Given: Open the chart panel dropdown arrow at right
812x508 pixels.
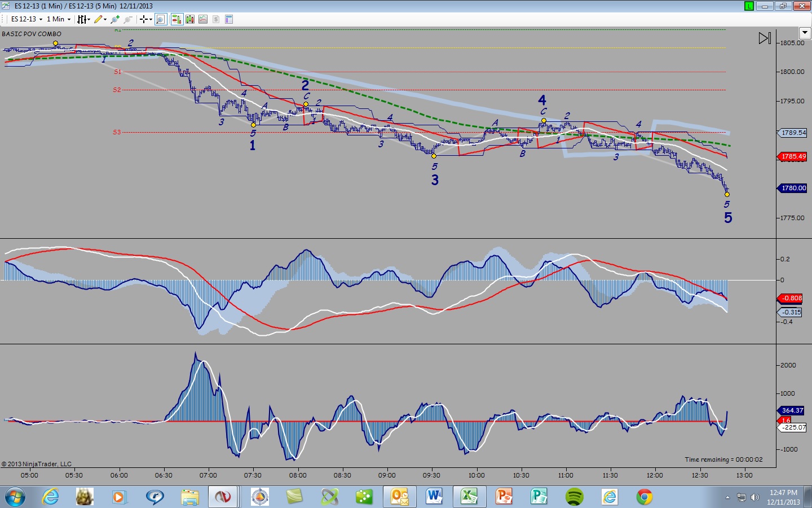Looking at the screenshot, I should point(805,33).
